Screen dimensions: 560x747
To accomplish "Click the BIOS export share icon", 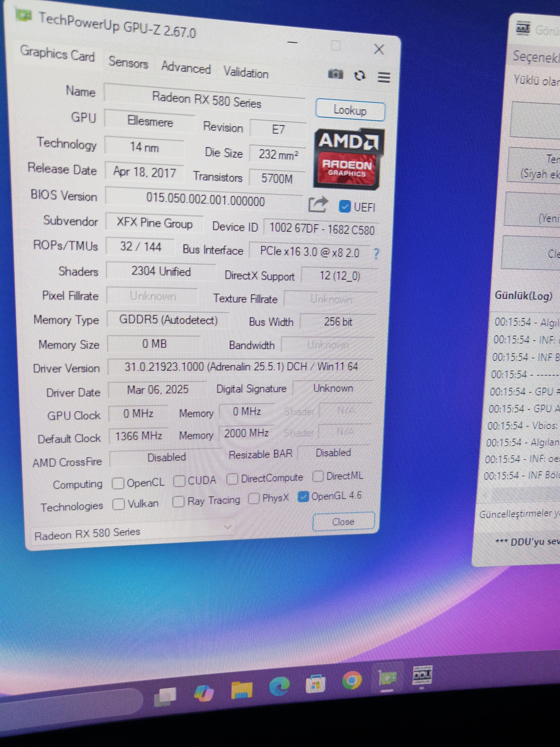I will click(x=318, y=204).
